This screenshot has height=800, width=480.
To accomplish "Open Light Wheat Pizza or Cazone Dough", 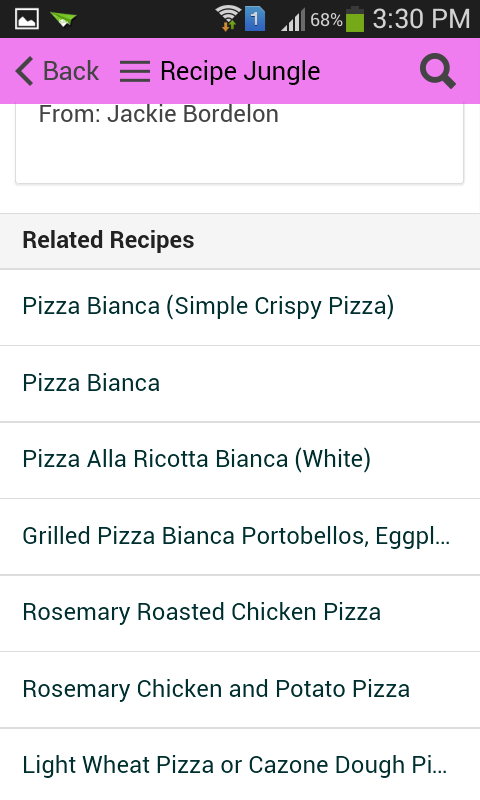I will 240,764.
